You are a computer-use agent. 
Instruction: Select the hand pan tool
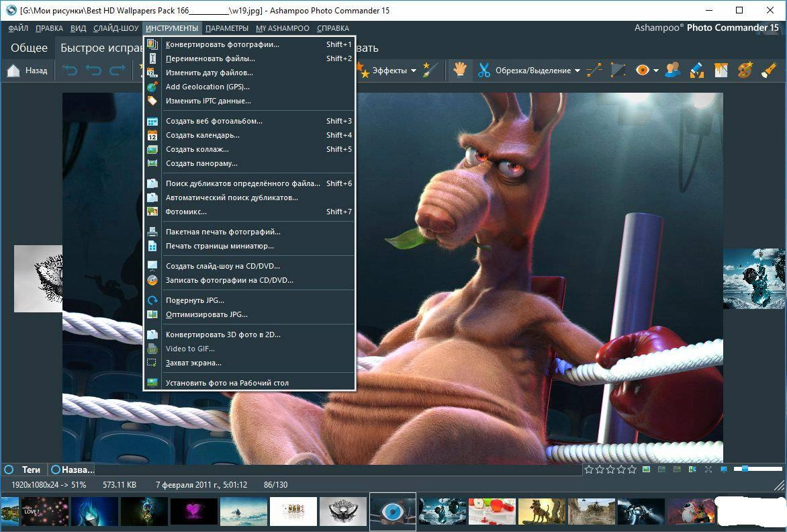[459, 71]
